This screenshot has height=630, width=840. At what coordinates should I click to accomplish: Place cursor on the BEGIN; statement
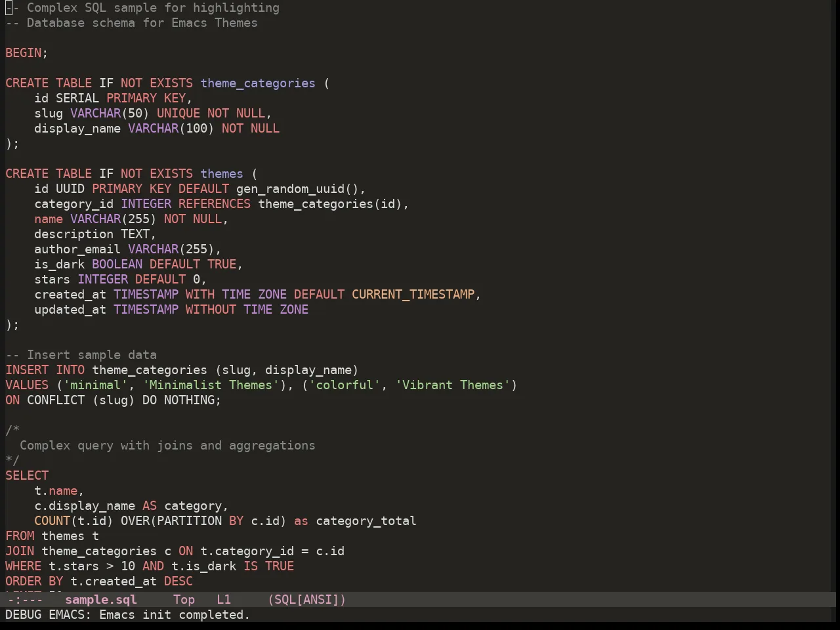click(26, 53)
